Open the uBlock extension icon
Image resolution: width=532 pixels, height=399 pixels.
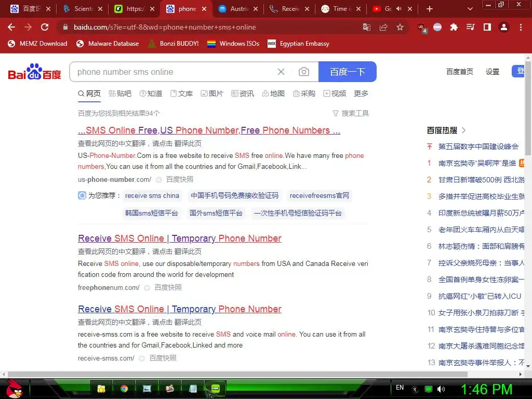[422, 28]
